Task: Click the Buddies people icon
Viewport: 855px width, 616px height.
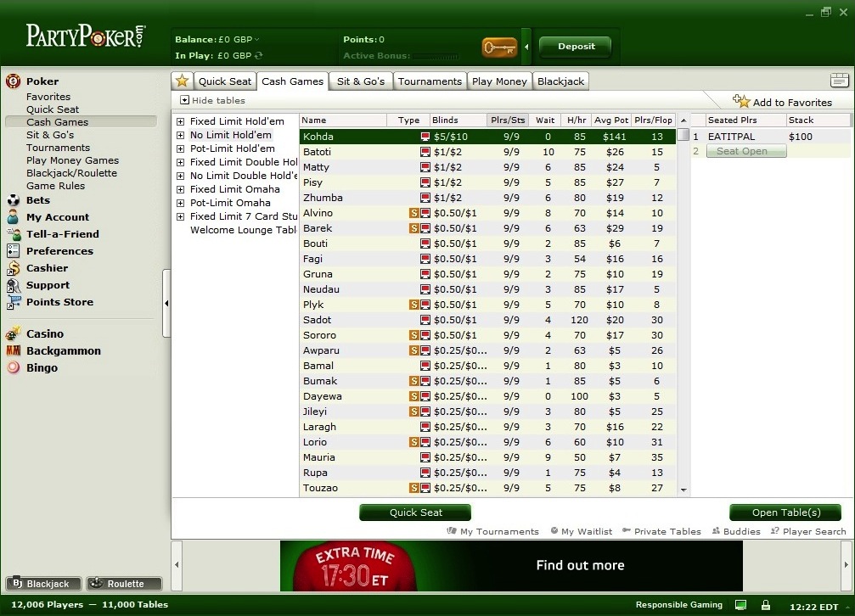Action: 716,530
